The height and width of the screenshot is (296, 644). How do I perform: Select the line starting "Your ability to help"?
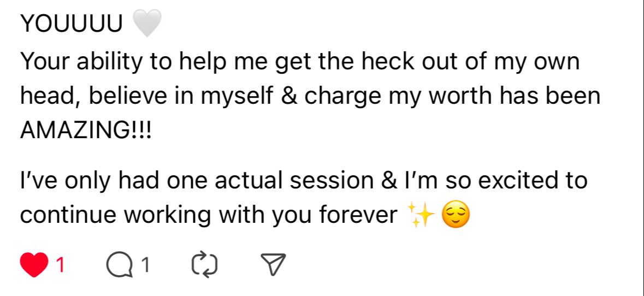pyautogui.click(x=299, y=62)
